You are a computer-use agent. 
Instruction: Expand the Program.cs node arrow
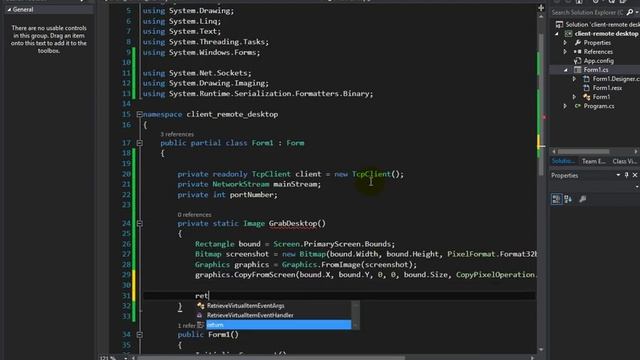[565, 106]
